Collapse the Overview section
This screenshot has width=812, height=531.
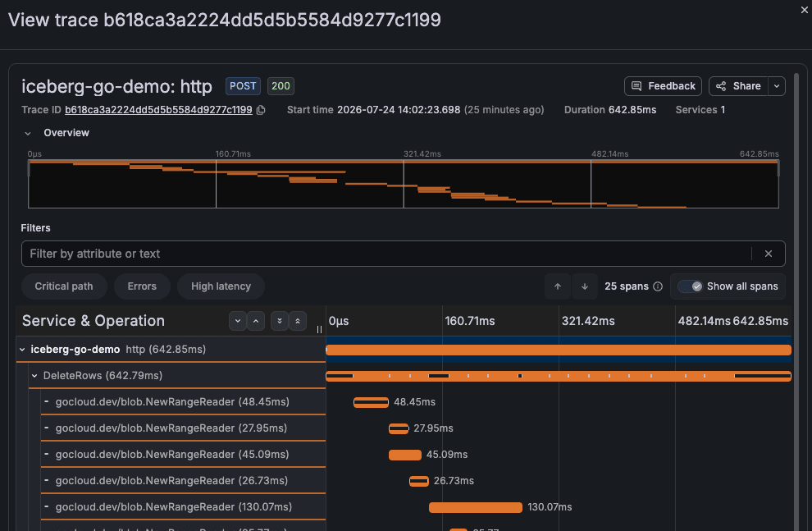click(x=28, y=133)
